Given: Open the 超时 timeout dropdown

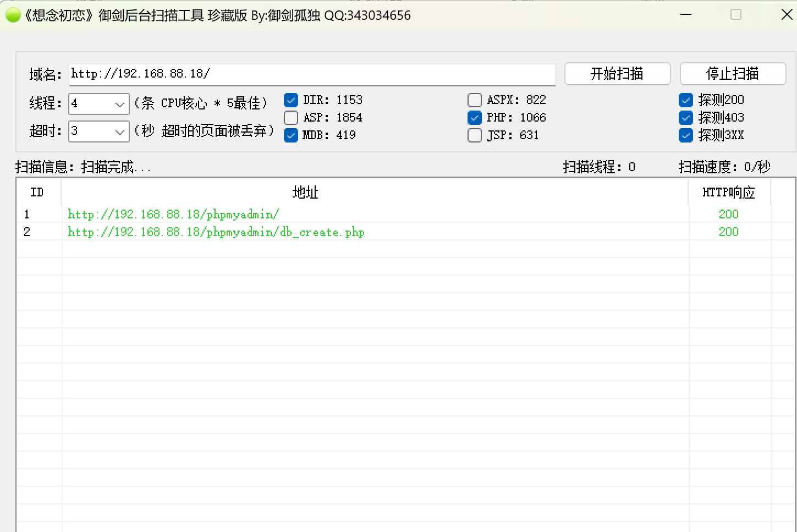Looking at the screenshot, I should [x=119, y=131].
